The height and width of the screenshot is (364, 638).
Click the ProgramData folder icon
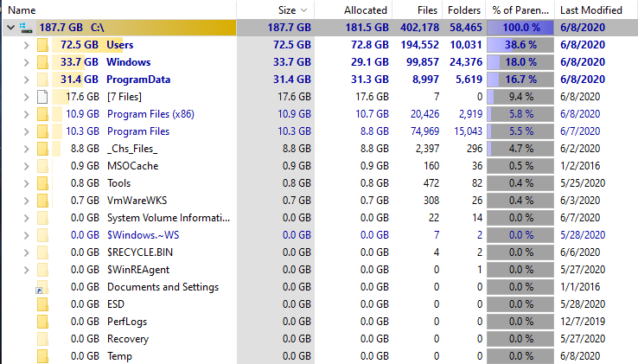(42, 80)
